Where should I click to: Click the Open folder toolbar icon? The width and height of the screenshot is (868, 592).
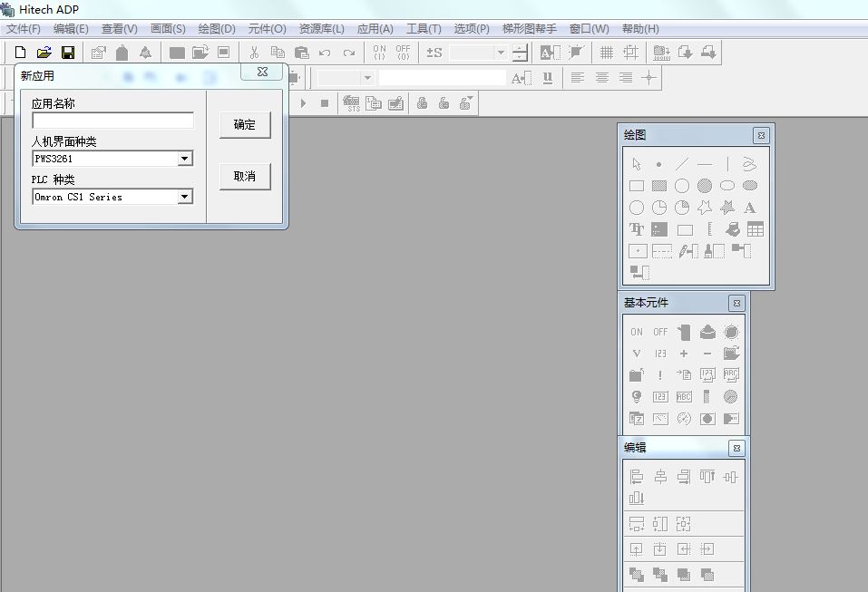[x=44, y=53]
